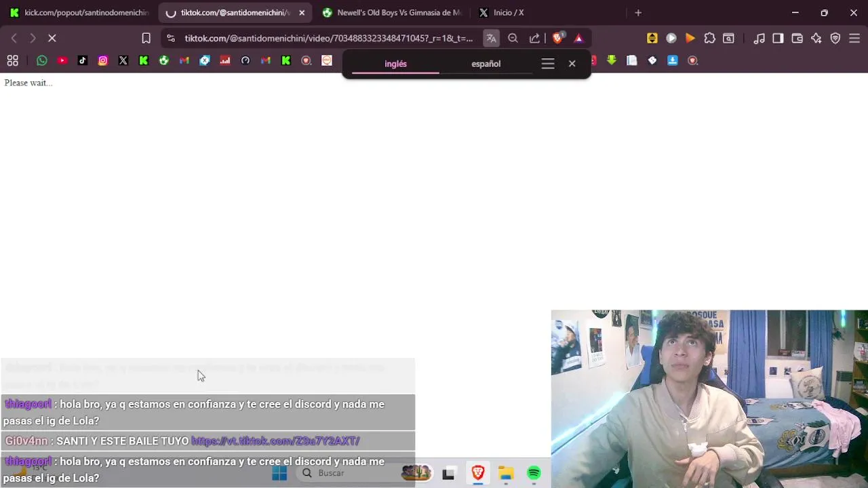Close the tiktok.com tab
868x488 pixels.
(302, 13)
